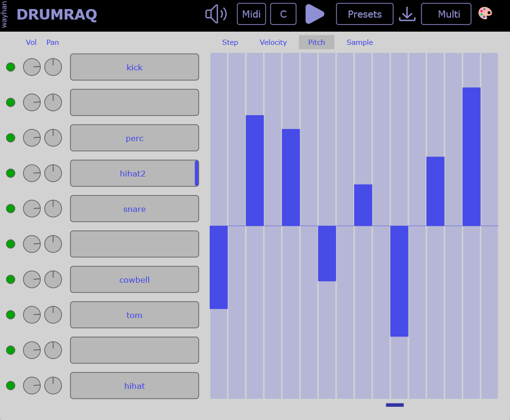Click the ninth step's short pitch bar

coord(363,205)
